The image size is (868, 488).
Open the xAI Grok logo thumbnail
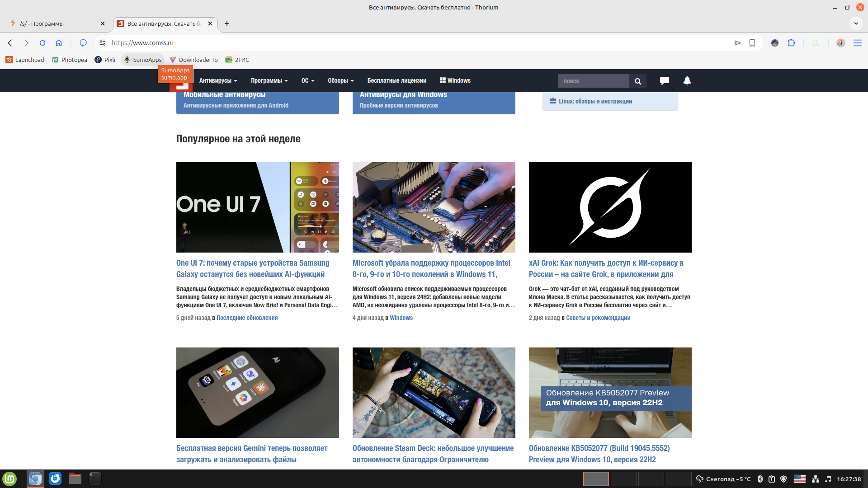(x=610, y=207)
